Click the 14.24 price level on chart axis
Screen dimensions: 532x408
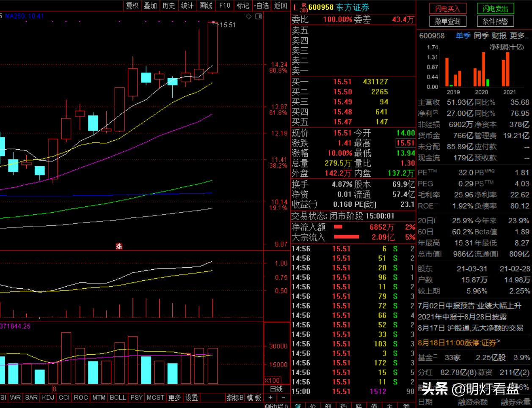coord(279,65)
